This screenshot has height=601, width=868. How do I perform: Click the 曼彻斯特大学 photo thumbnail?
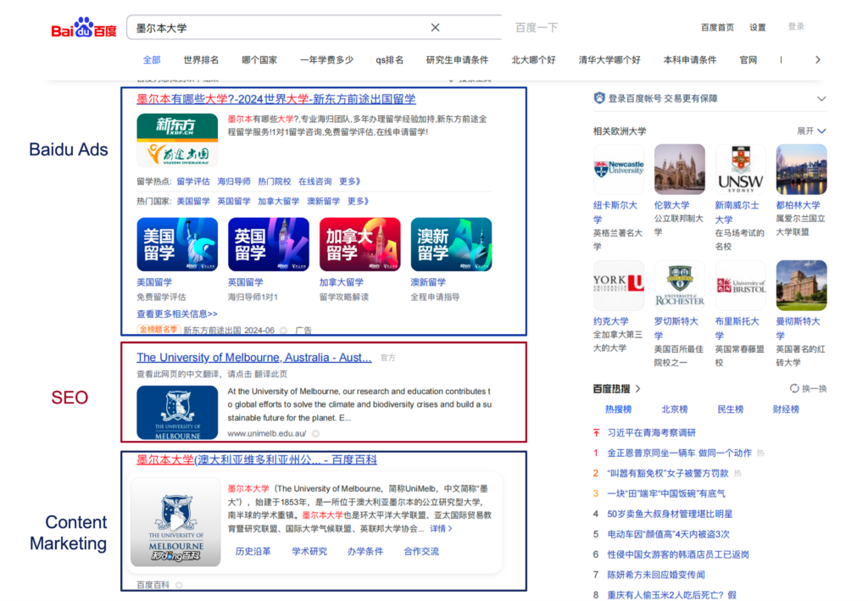point(801,286)
